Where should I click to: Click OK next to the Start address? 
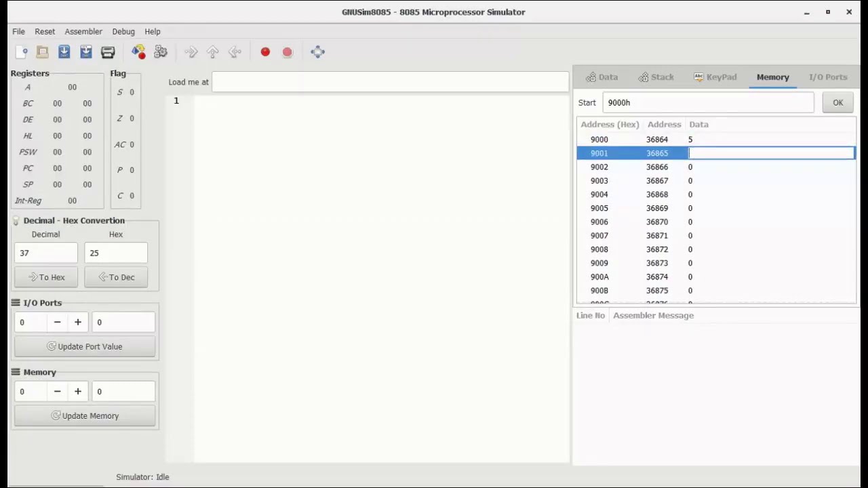(x=838, y=103)
